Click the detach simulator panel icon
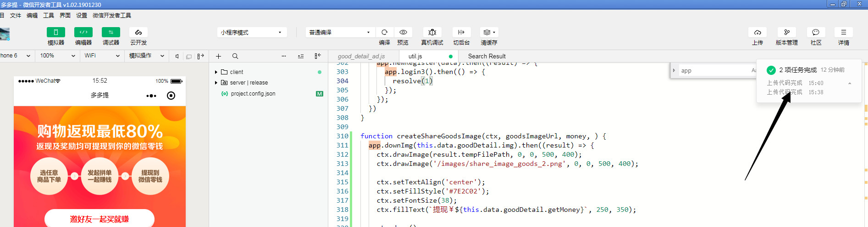The image size is (868, 227). pos(200,56)
